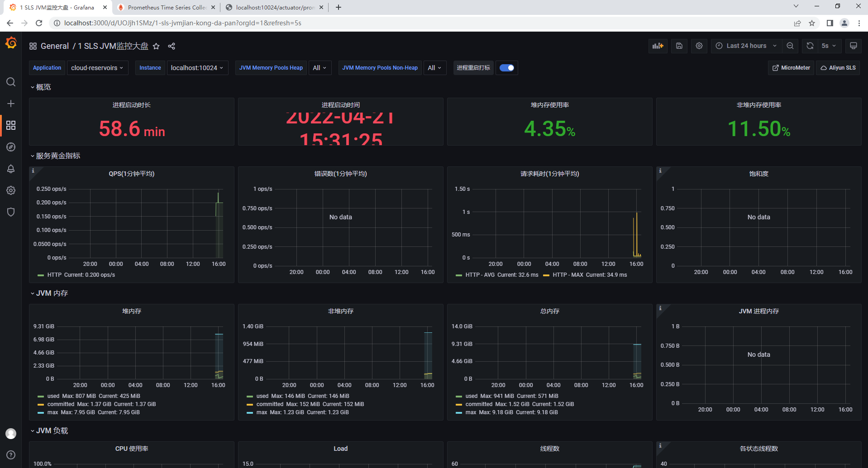The width and height of the screenshot is (868, 468).
Task: Star the SLS JVM dashboard
Action: 156,46
